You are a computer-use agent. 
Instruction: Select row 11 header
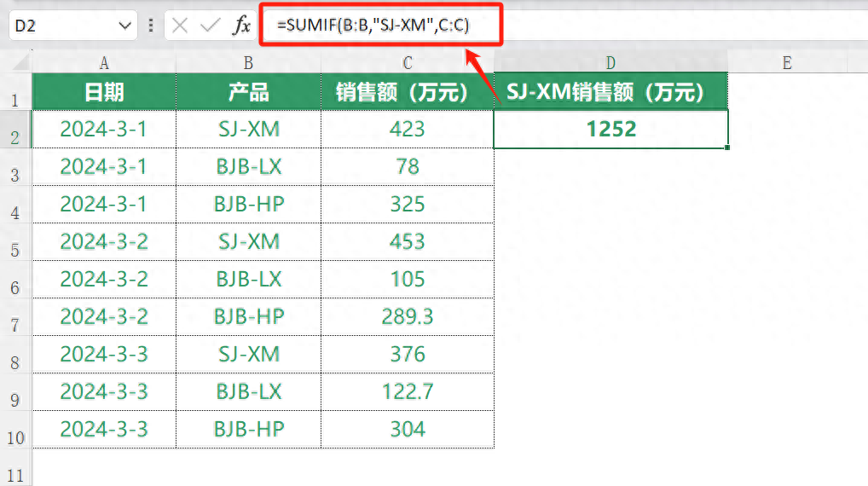coord(15,468)
